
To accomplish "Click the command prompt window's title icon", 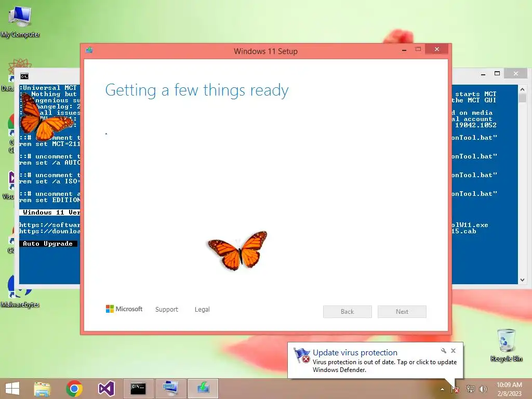I will point(24,76).
